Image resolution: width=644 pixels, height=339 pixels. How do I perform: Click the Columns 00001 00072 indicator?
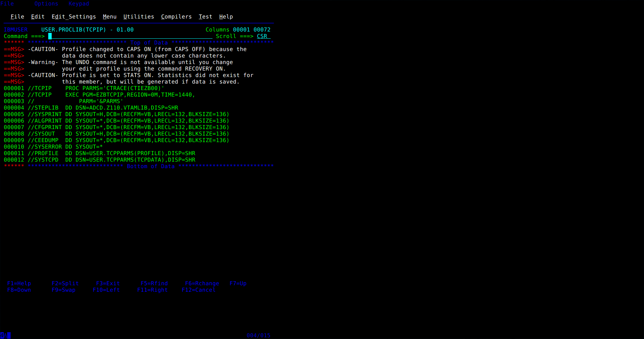(238, 29)
